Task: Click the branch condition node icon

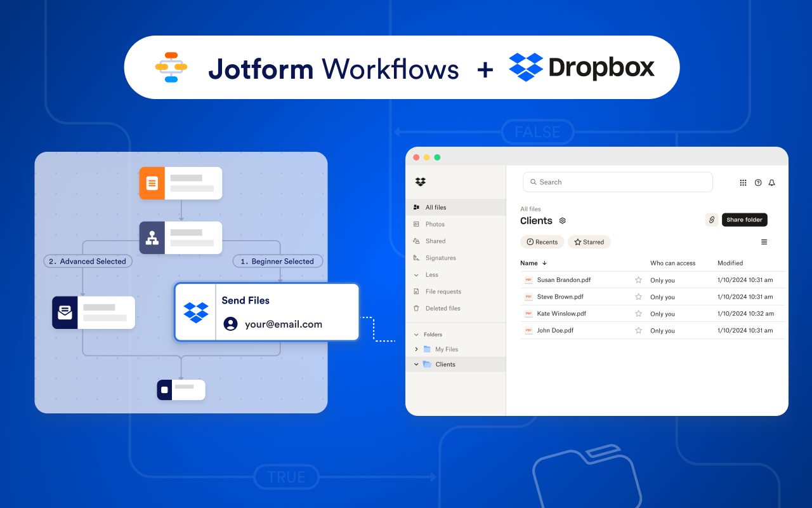Action: tap(152, 237)
